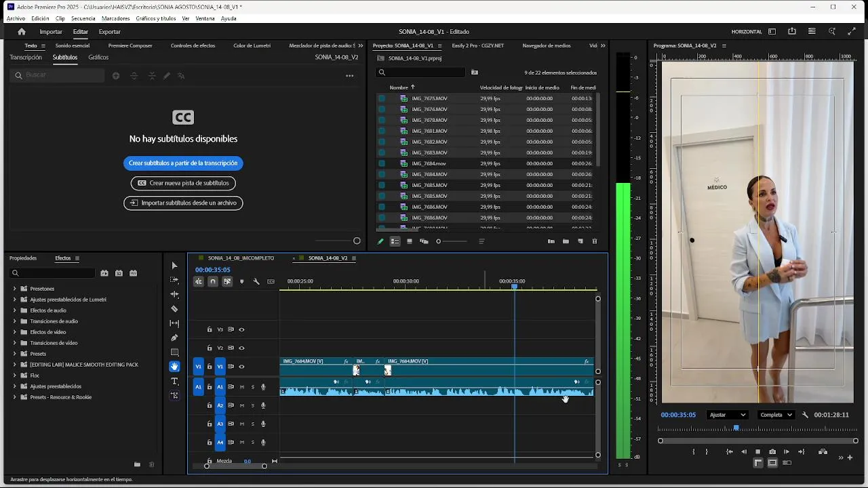Expand Efectos de audio folder
868x488 pixels.
(14, 310)
